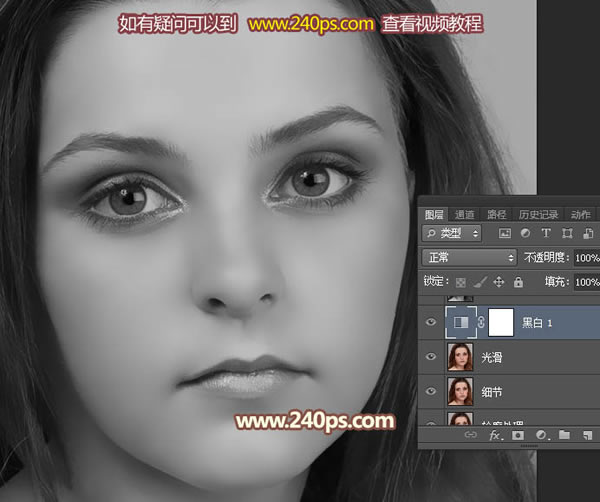This screenshot has width=600, height=502.
Task: Switch to the 动作 tab
Action: pyautogui.click(x=580, y=215)
